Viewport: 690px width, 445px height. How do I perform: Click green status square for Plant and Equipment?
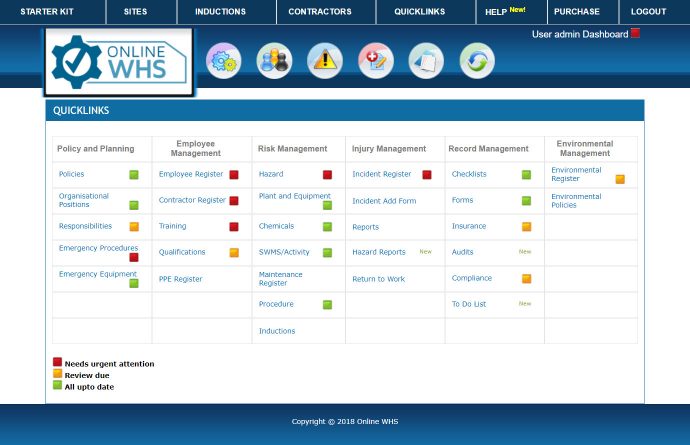pyautogui.click(x=327, y=205)
